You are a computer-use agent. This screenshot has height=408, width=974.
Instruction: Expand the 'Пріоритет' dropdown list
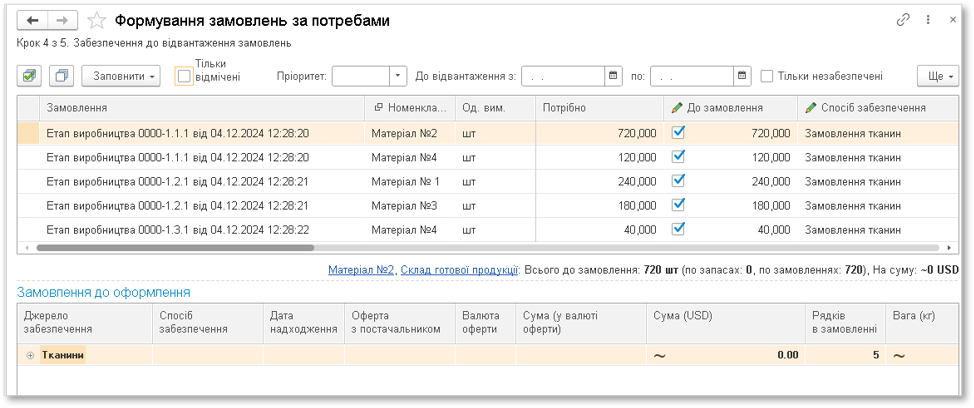[x=399, y=76]
